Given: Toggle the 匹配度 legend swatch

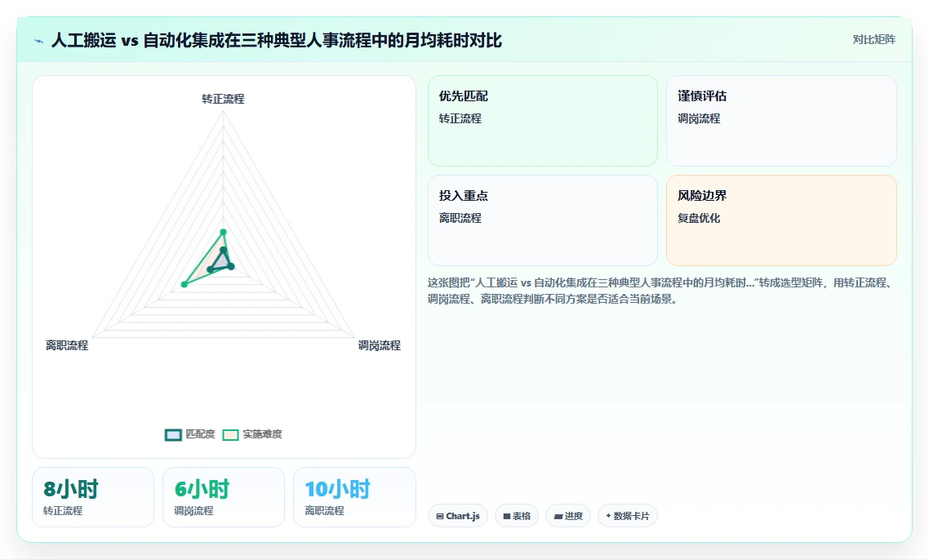Looking at the screenshot, I should pyautogui.click(x=173, y=435).
